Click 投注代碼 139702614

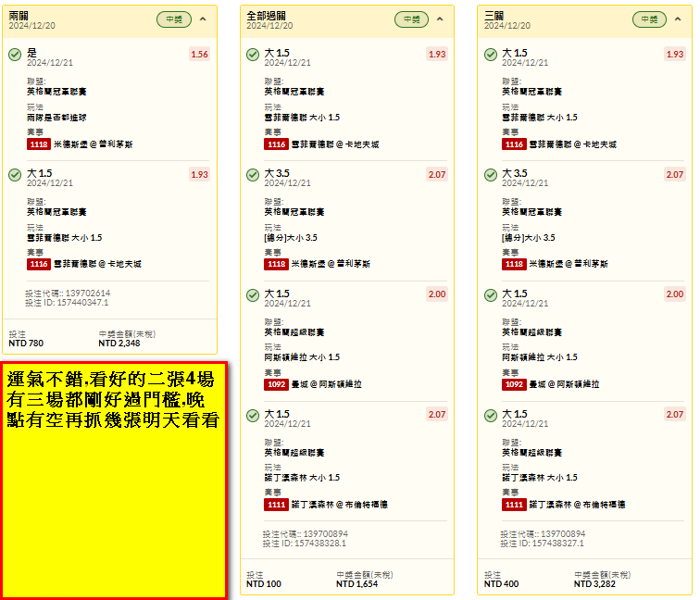point(68,294)
